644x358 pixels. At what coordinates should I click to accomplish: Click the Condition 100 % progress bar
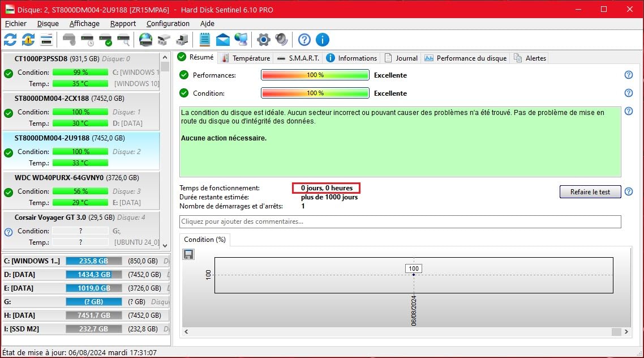(315, 93)
